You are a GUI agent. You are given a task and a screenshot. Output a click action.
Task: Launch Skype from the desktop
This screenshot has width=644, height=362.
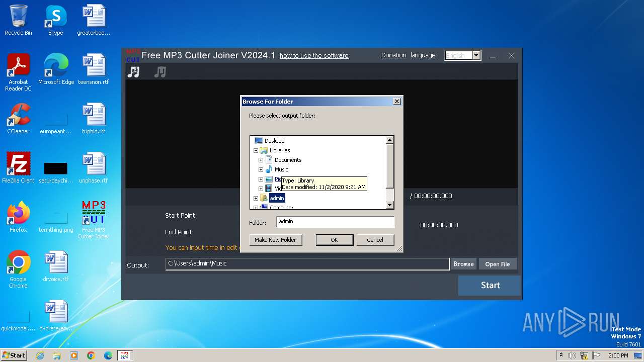[56, 20]
